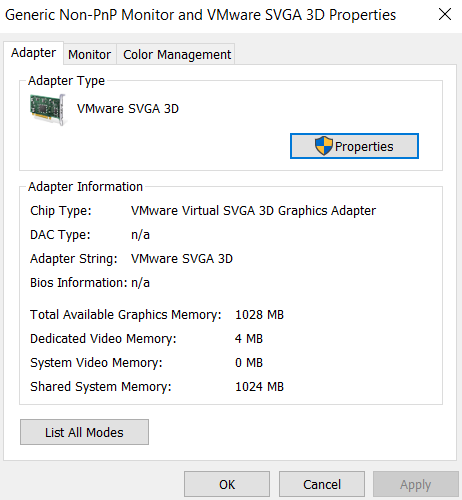Click the VMware SVGA 3D adapter name
Viewport: 462px width, 500px height.
[128, 109]
